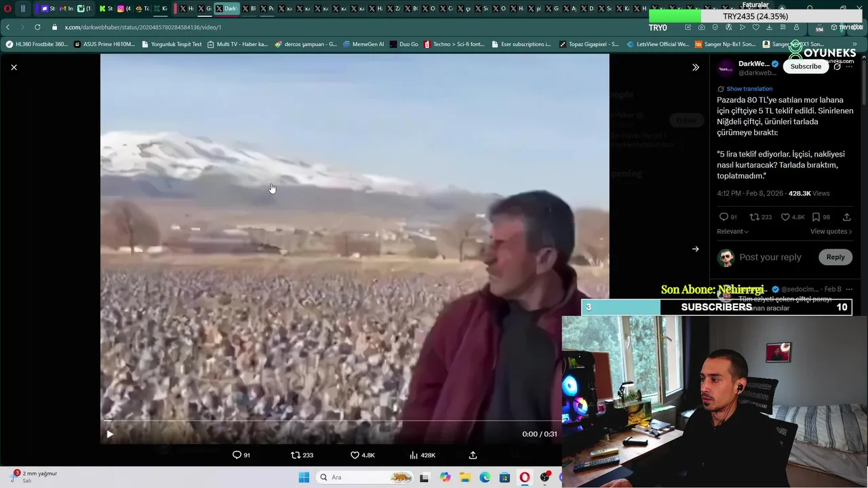Viewport: 868px width, 488px height.
Task: Open Techno > Sci-fi font bookmark
Action: [x=454, y=44]
